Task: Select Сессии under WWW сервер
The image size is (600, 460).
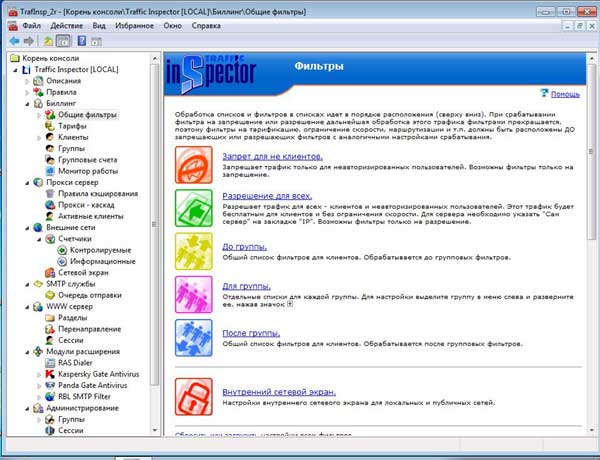Action: [70, 340]
